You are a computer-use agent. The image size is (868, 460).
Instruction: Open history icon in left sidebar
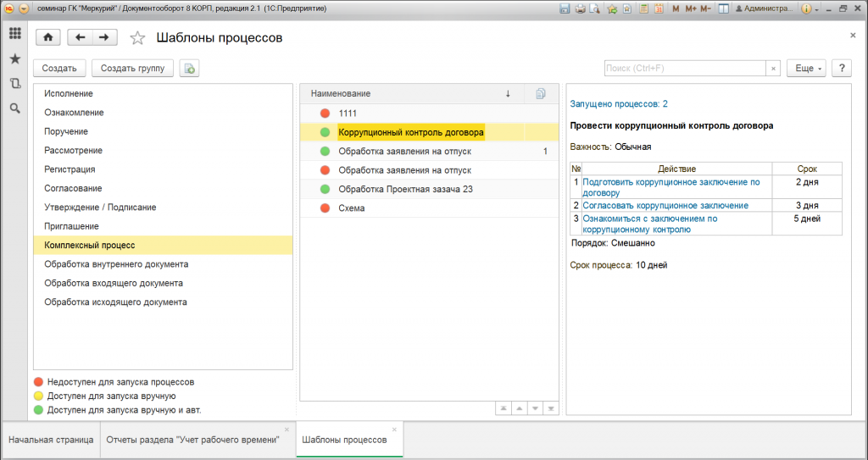15,84
